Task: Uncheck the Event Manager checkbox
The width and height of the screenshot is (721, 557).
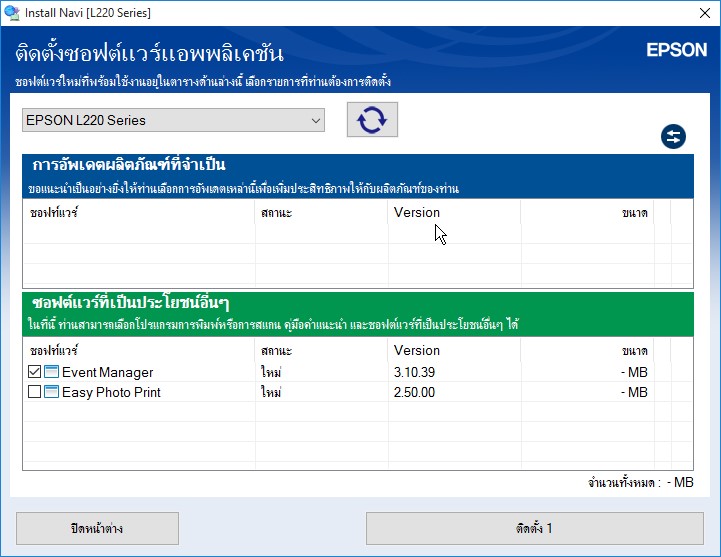Action: 34,372
